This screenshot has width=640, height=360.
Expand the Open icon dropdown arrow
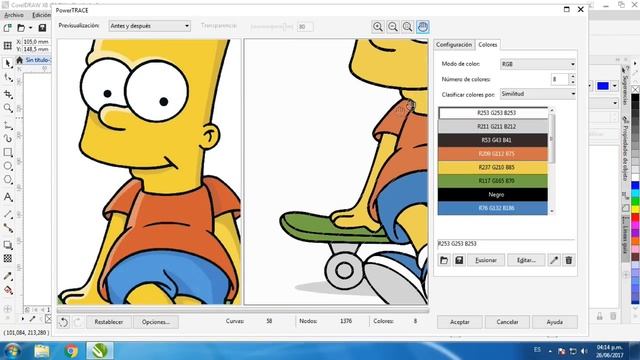(30, 28)
